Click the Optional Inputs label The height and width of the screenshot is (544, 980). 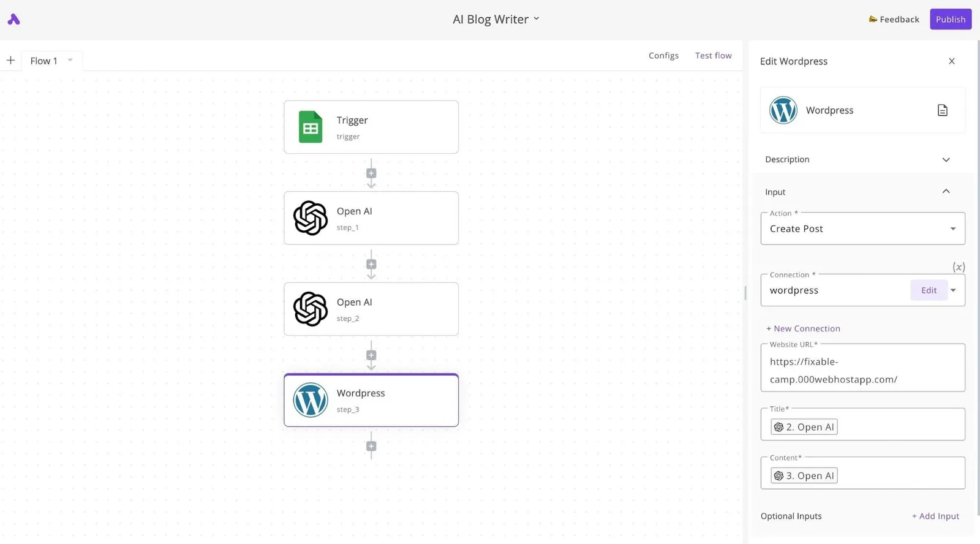tap(791, 516)
